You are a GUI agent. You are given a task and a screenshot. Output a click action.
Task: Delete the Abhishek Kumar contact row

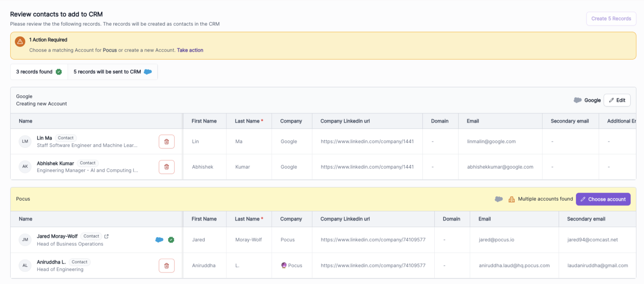point(166,167)
